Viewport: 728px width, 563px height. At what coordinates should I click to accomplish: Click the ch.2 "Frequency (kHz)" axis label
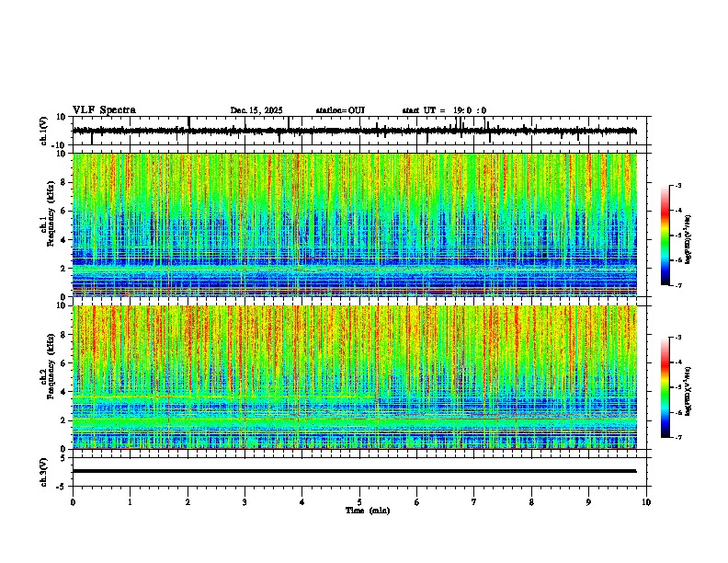(51, 366)
